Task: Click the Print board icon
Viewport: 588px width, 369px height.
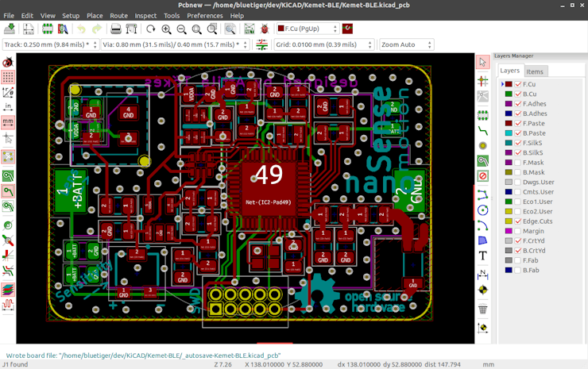Action: (116, 29)
